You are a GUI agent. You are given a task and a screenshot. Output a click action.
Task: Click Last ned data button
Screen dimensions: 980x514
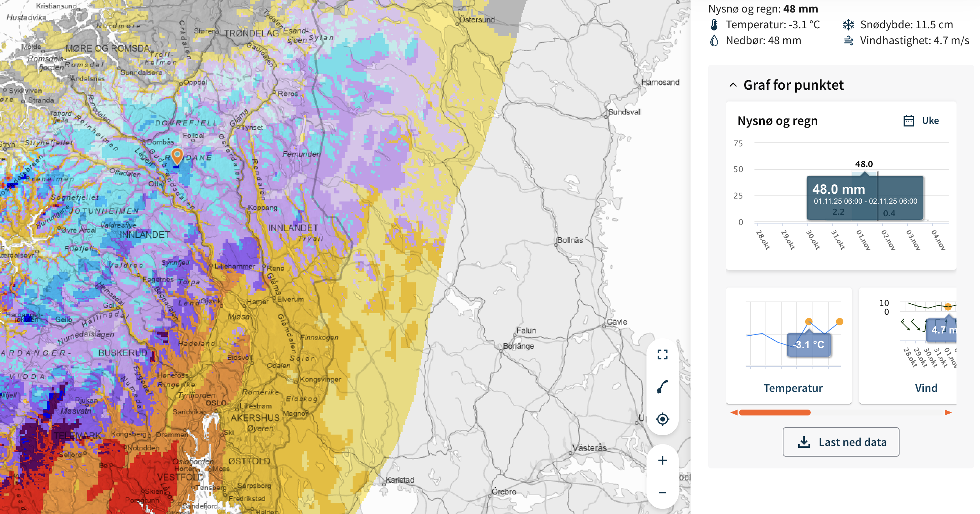[841, 442]
